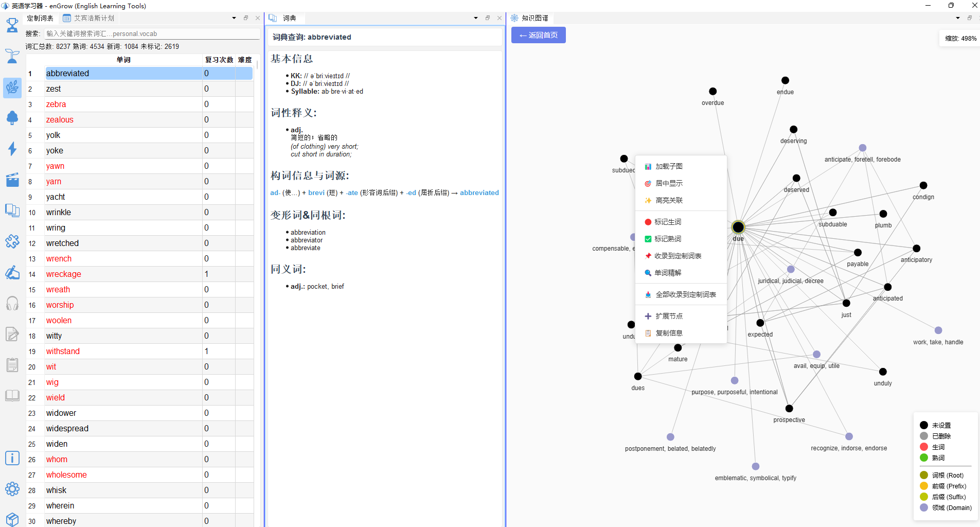Click the -ed suffix link
Image resolution: width=980 pixels, height=527 pixels.
[x=411, y=192]
